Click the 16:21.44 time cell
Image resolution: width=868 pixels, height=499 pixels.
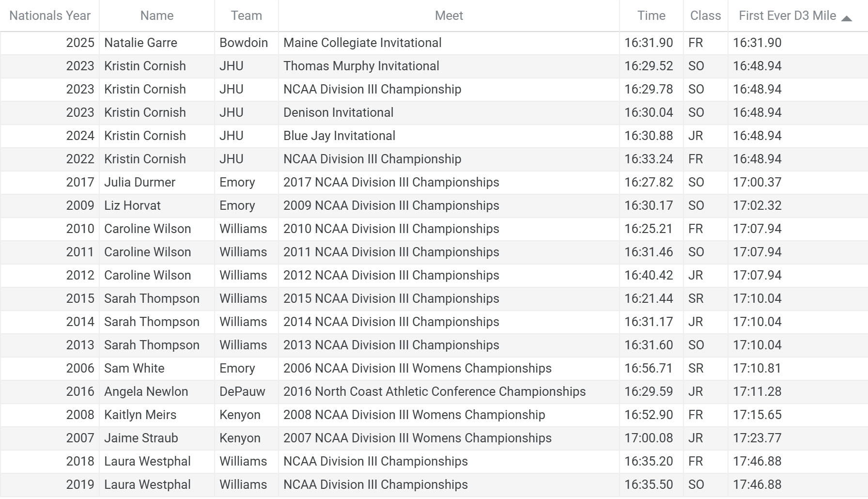pos(649,298)
